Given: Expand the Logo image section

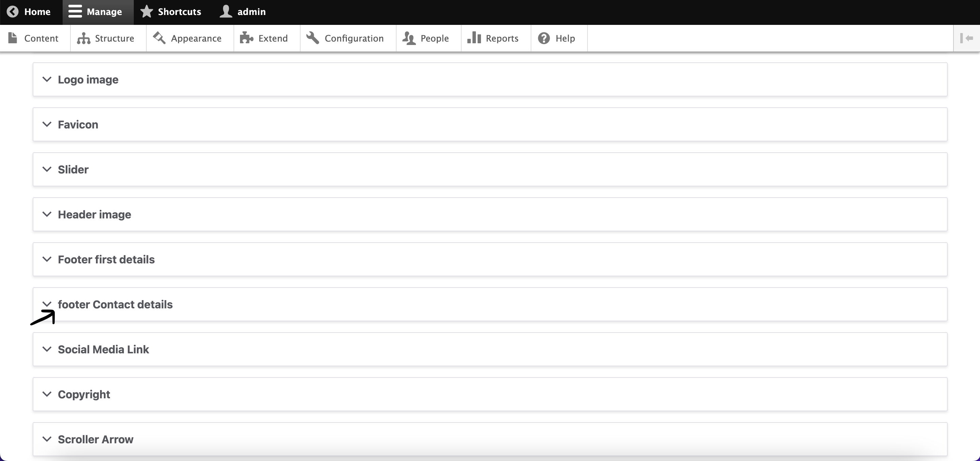Looking at the screenshot, I should [87, 79].
